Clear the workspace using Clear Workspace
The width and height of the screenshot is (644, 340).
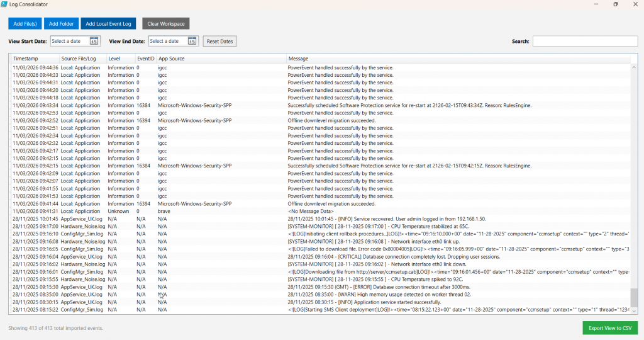tap(165, 24)
